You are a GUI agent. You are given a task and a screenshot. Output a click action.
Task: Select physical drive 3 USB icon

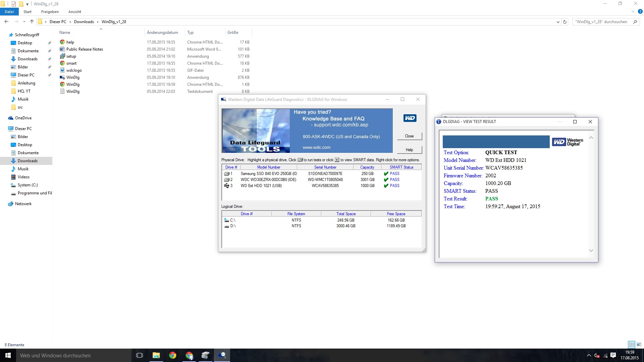[x=227, y=186]
